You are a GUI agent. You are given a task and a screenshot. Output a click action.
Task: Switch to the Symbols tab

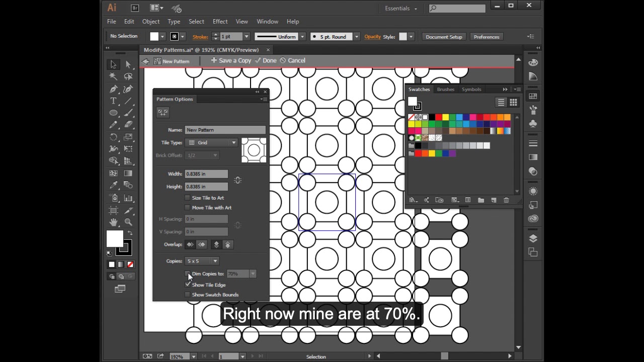[x=471, y=89]
